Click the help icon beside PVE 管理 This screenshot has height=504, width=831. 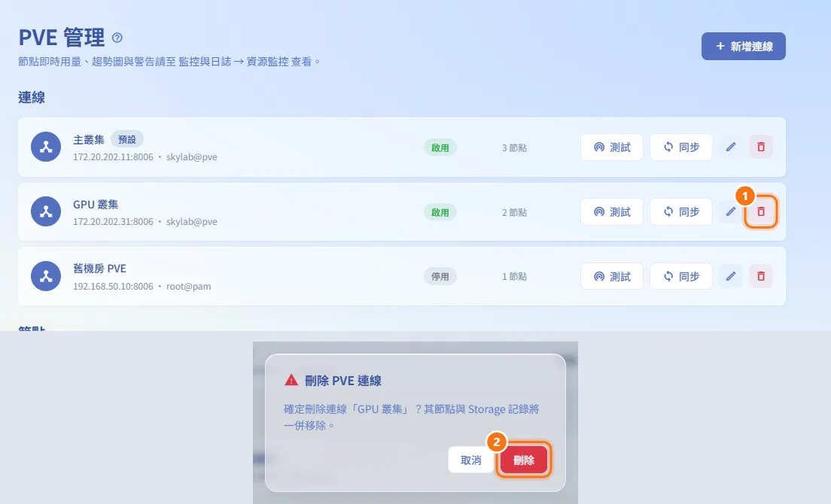[x=117, y=38]
